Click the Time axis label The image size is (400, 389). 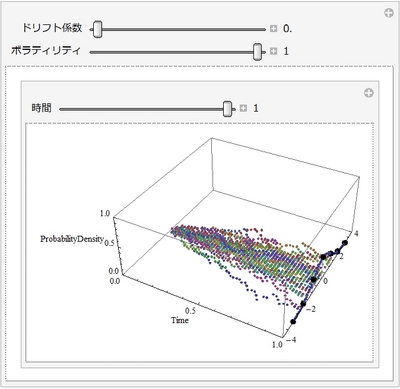(180, 320)
